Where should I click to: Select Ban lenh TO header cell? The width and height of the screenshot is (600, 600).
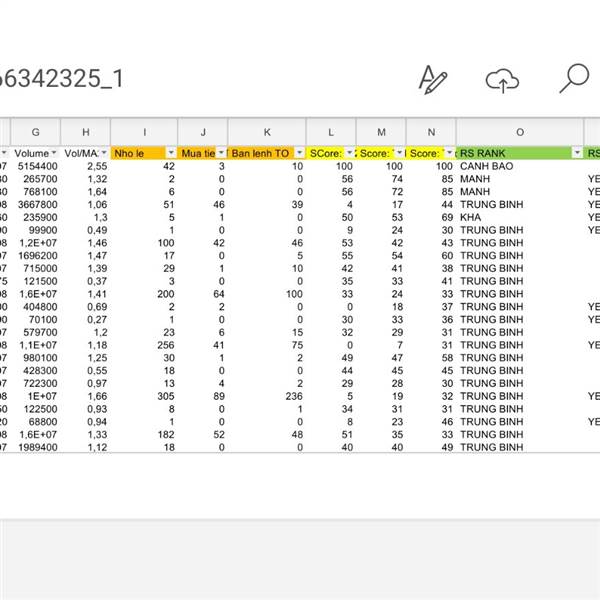(267, 153)
